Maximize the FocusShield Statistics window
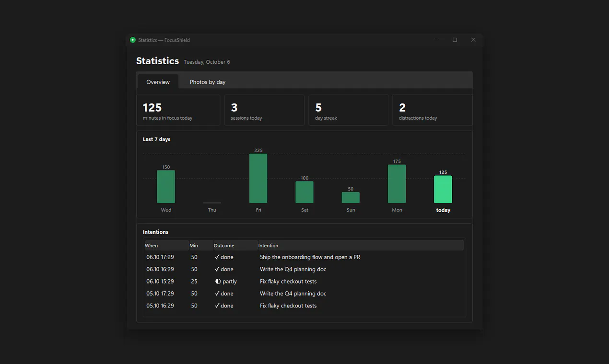Screen dimensions: 609x364 455,40
